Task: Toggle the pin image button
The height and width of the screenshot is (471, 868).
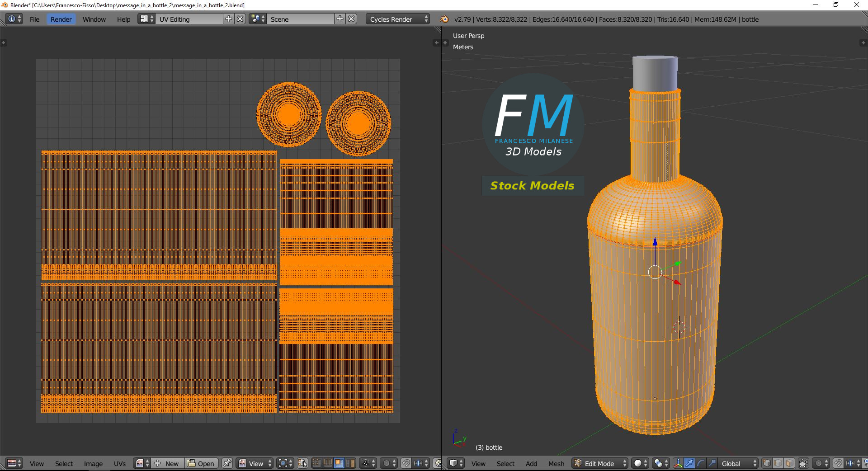Action: tap(227, 463)
